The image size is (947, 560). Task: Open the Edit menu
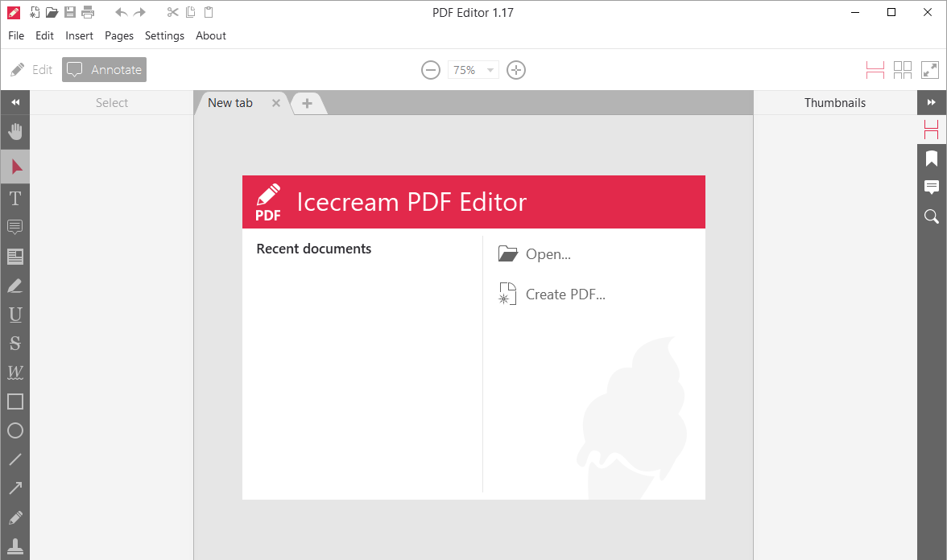click(45, 35)
